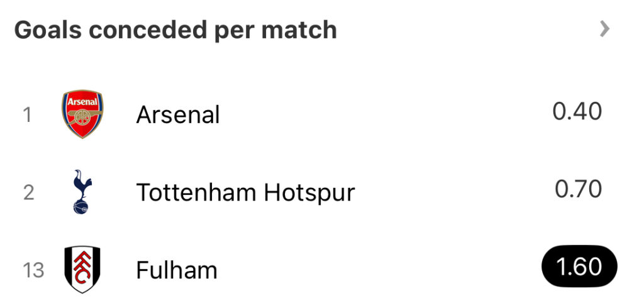
Task: Tap the highlighted 1.60 Fulham badge
Action: point(579,267)
